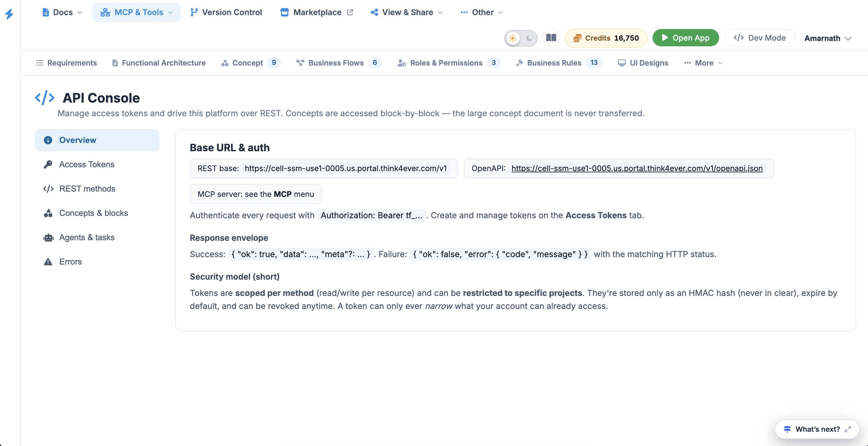Go to the Version Control menu item
Viewport: 868px width, 446px height.
click(x=226, y=12)
